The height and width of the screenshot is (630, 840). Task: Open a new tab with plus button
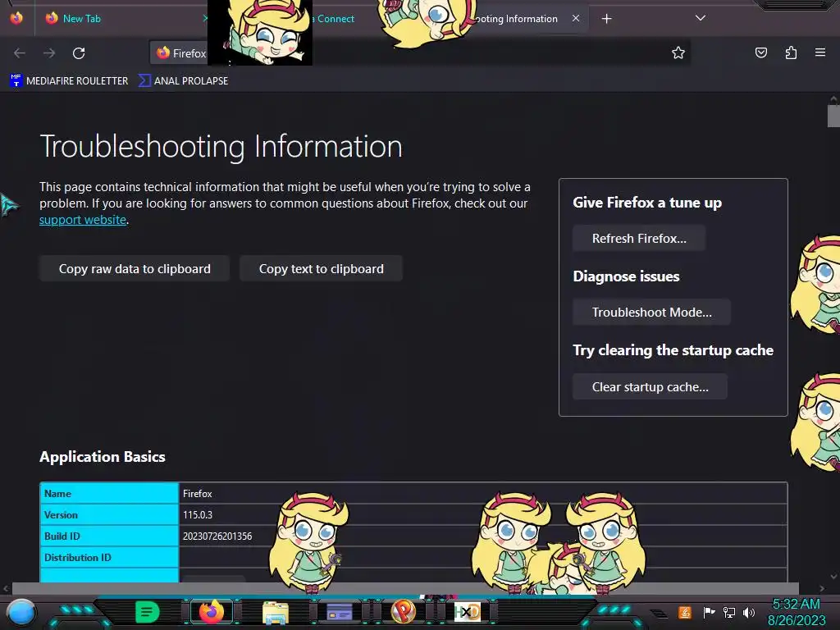point(606,19)
